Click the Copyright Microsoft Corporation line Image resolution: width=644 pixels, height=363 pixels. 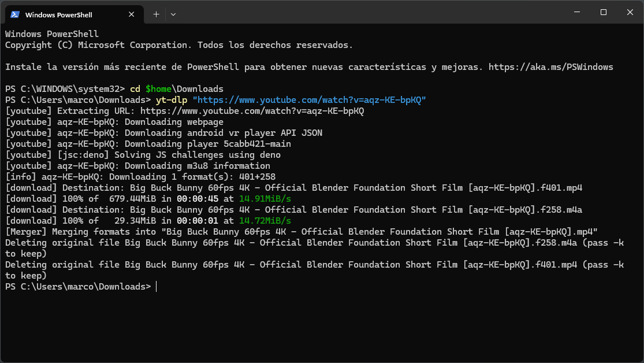pos(179,45)
